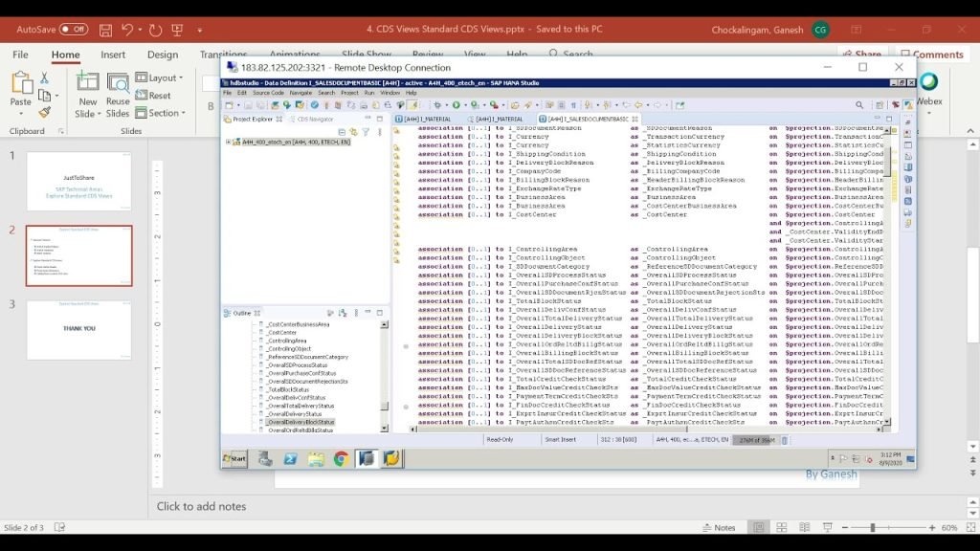Open the Layout dropdown

pyautogui.click(x=160, y=77)
